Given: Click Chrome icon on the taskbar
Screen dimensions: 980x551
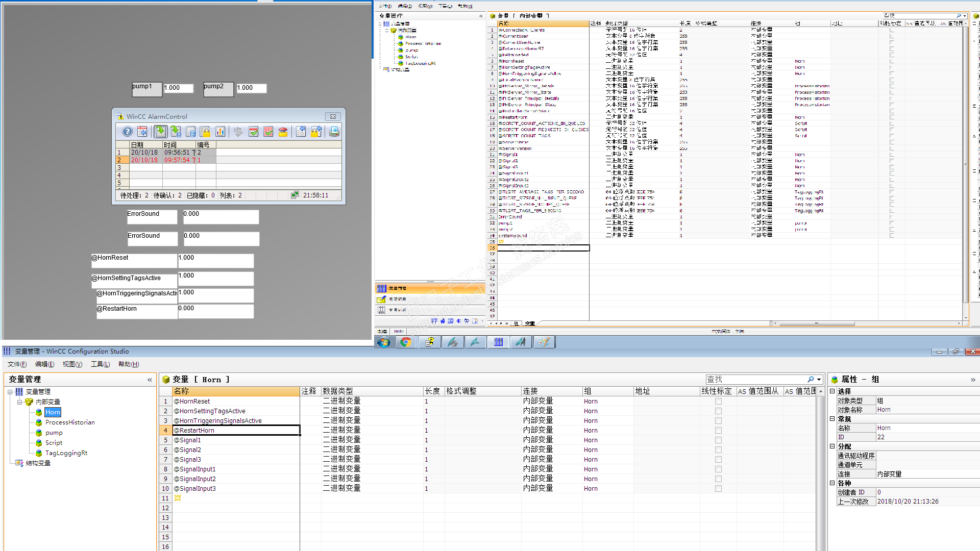Looking at the screenshot, I should pos(406,342).
